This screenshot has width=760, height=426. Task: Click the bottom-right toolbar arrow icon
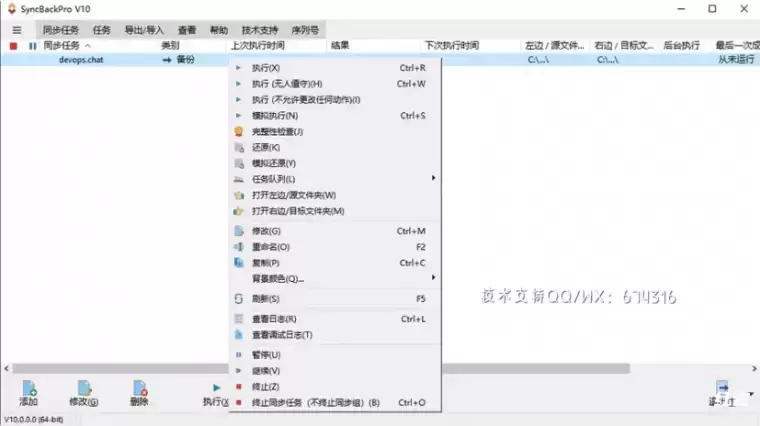(x=723, y=387)
